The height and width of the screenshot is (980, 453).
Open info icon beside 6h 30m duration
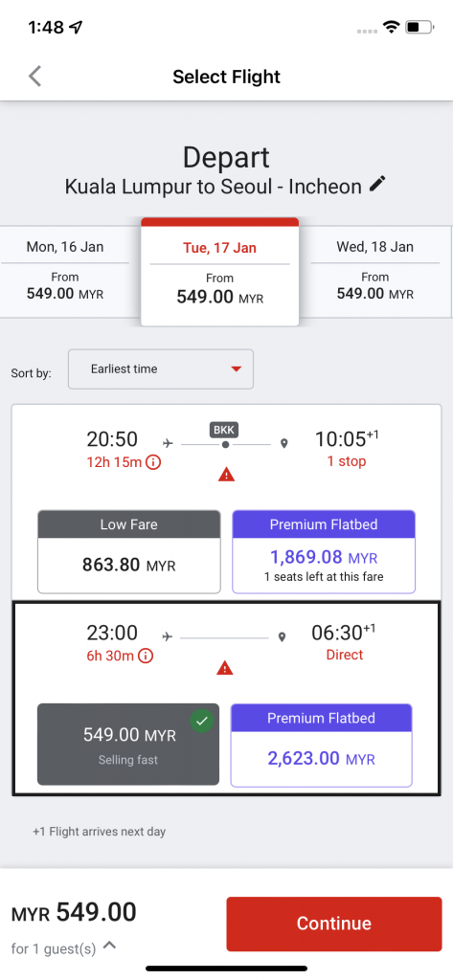pos(146,656)
